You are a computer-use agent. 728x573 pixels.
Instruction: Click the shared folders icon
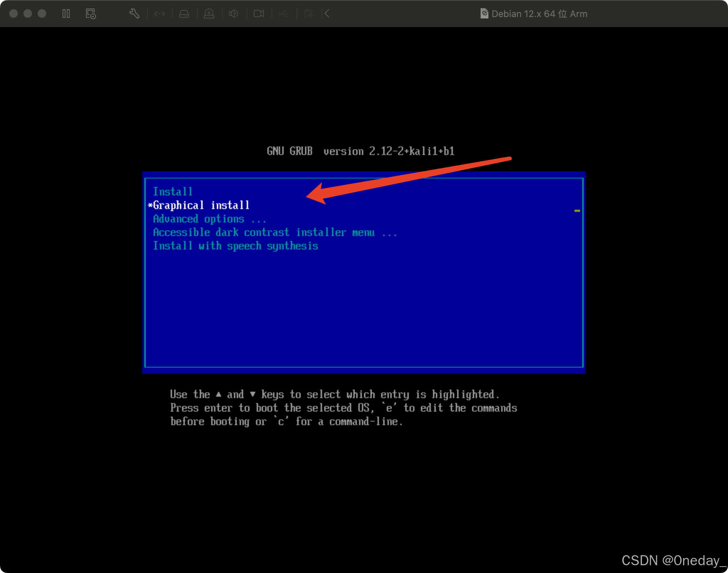(309, 14)
